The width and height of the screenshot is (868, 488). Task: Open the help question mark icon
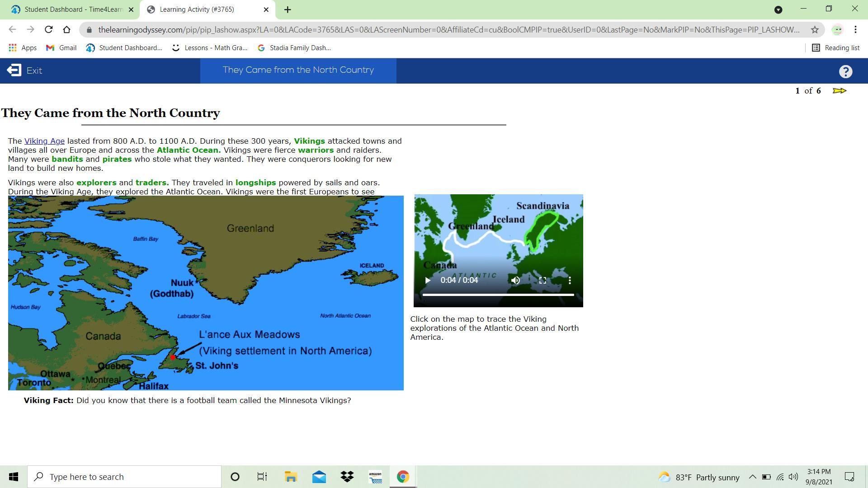point(845,71)
